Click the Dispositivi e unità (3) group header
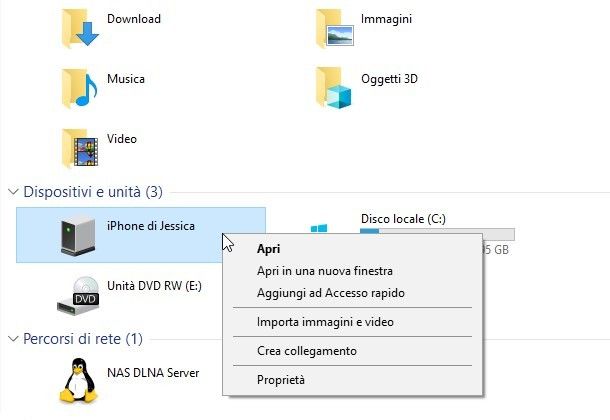This screenshot has height=420, width=610. [x=93, y=192]
